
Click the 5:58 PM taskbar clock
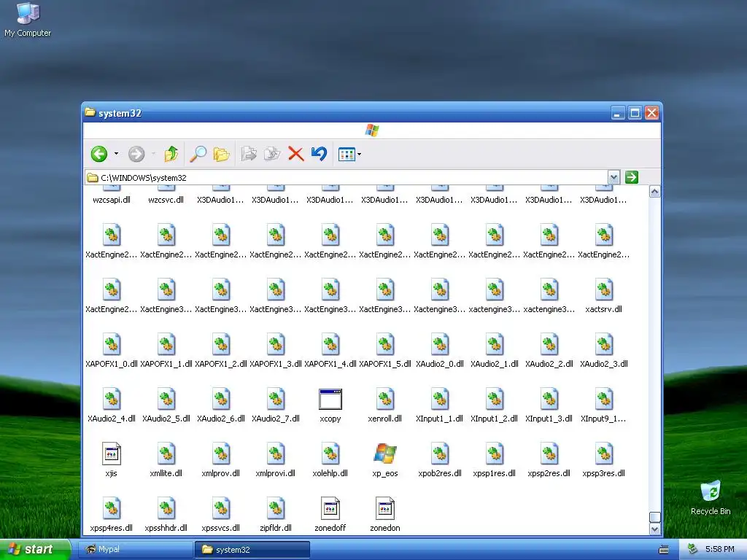click(x=720, y=550)
